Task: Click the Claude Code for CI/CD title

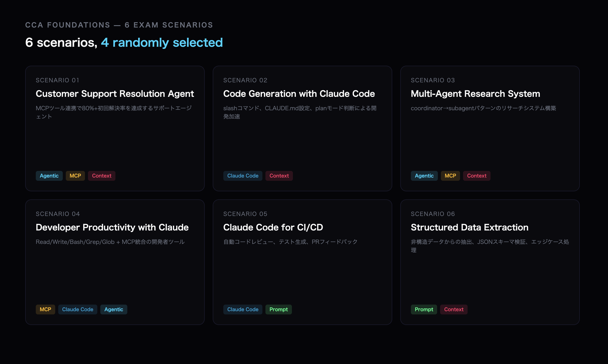Action: (273, 227)
